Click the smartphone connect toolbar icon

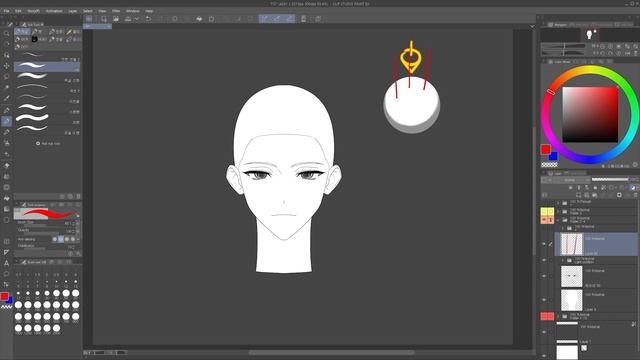(x=304, y=19)
